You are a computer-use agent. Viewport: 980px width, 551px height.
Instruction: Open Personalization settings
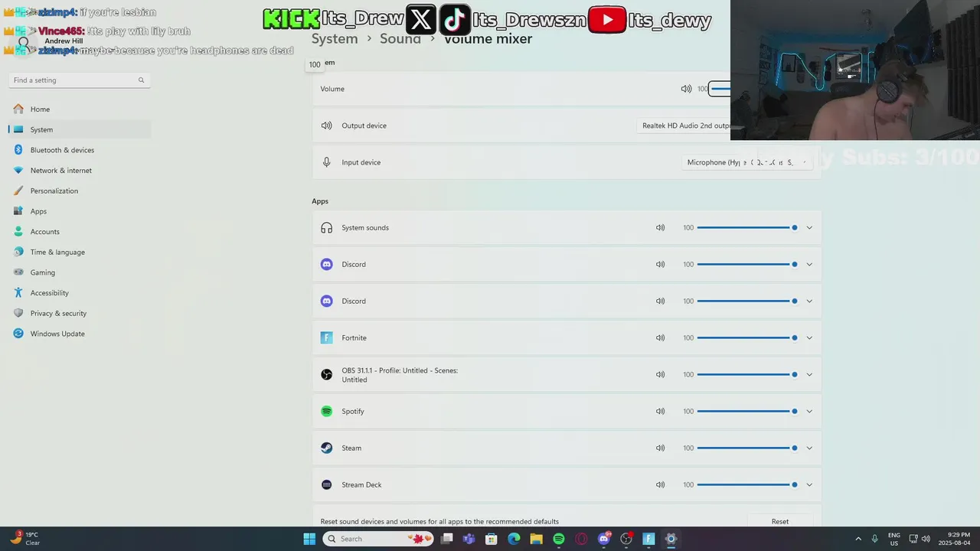pyautogui.click(x=80, y=191)
